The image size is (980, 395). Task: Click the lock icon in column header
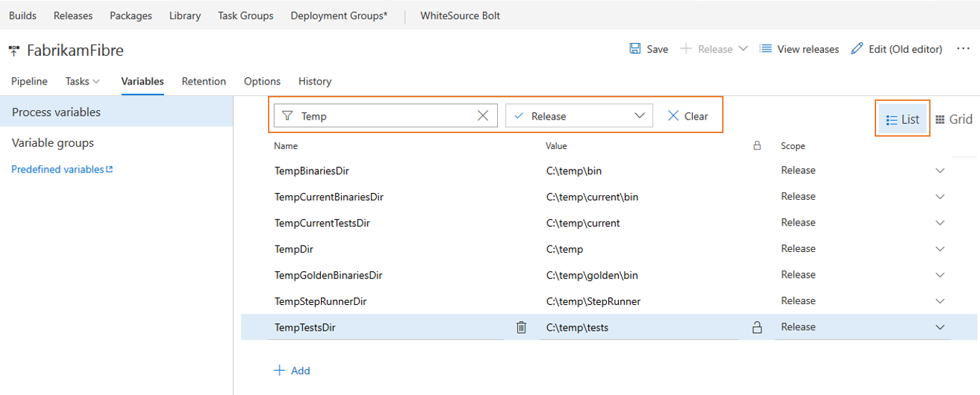click(x=756, y=145)
